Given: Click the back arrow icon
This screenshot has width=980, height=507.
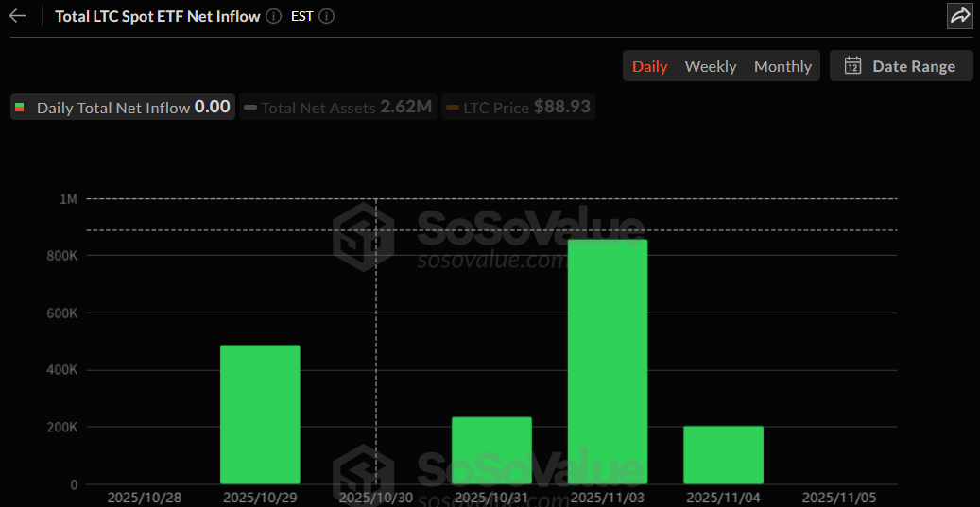Looking at the screenshot, I should click(17, 16).
